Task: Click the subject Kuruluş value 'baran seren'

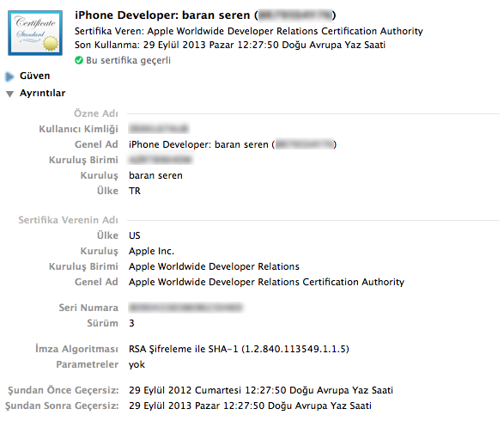Action: pos(155,175)
